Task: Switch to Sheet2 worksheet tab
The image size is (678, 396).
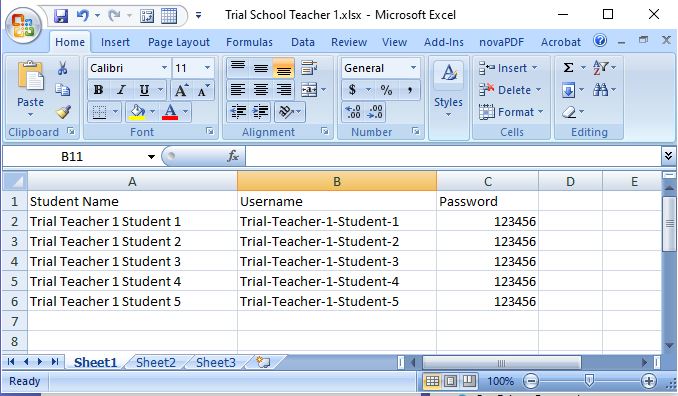Action: click(x=156, y=362)
